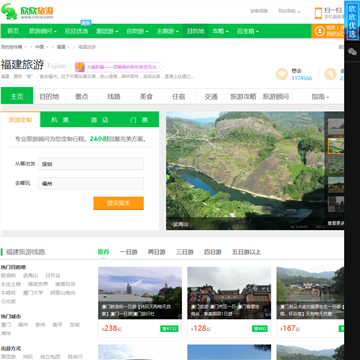Click the orange user avatar login icon
Screen dimensions: 360x360
pos(320,31)
